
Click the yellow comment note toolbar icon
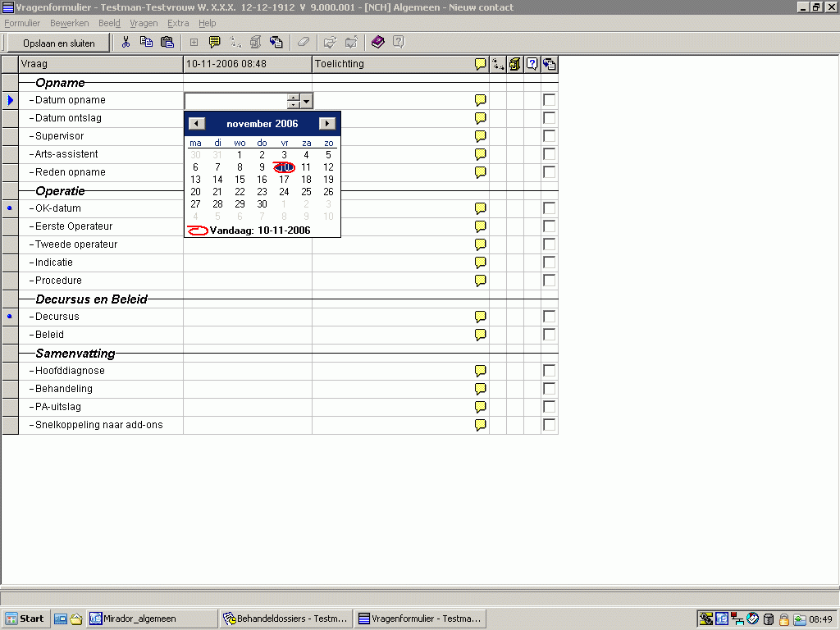[215, 43]
